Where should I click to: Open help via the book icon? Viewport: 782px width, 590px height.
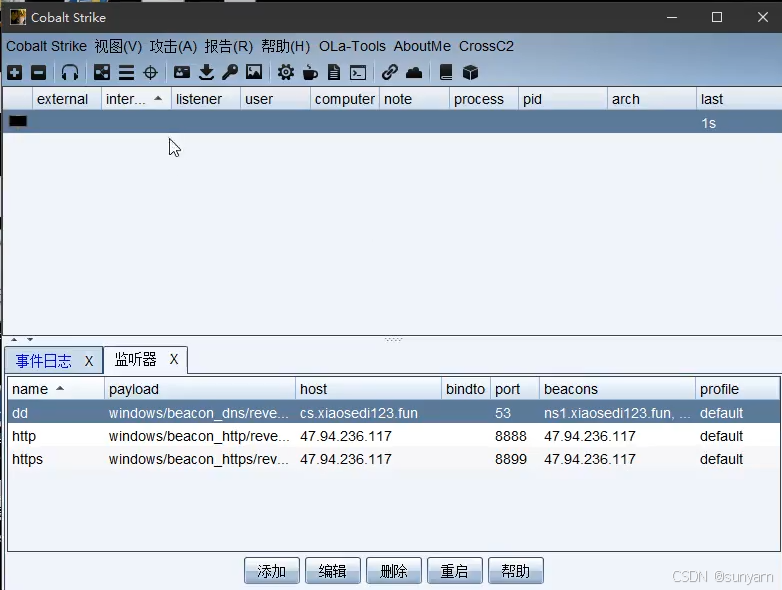coord(446,73)
